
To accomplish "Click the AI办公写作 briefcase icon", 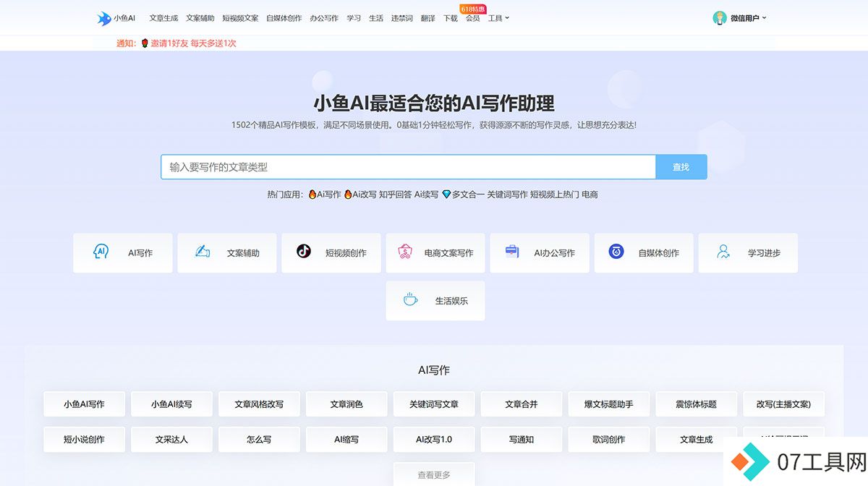I will click(x=512, y=252).
